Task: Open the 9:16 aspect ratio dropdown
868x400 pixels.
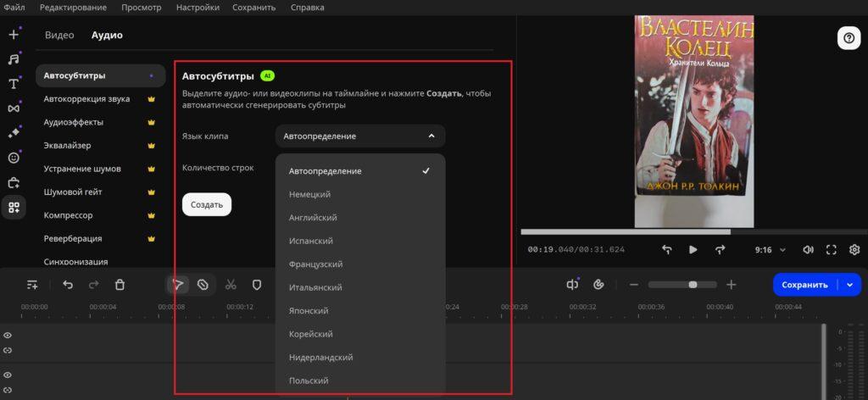Action: (x=770, y=250)
